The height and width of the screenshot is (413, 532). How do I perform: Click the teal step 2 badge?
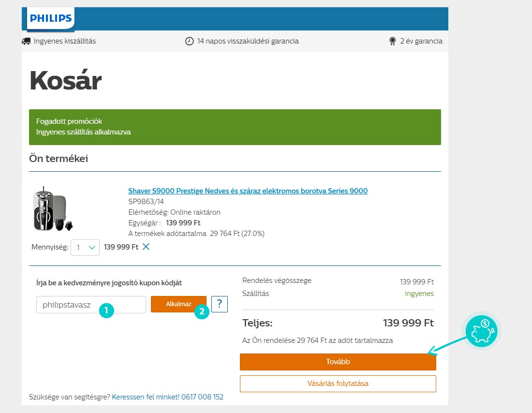tap(202, 311)
